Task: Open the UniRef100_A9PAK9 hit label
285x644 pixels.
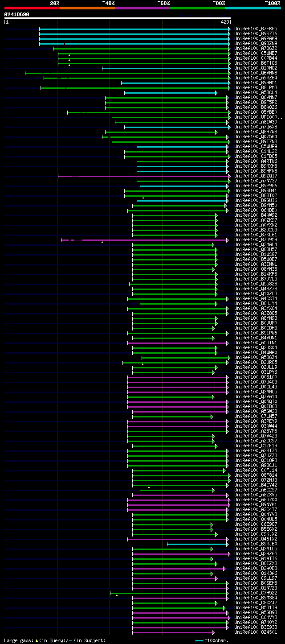Action: point(256,39)
